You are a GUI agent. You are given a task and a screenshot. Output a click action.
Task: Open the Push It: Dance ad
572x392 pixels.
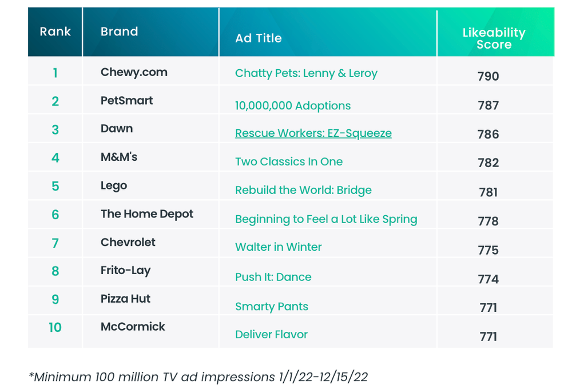click(273, 277)
